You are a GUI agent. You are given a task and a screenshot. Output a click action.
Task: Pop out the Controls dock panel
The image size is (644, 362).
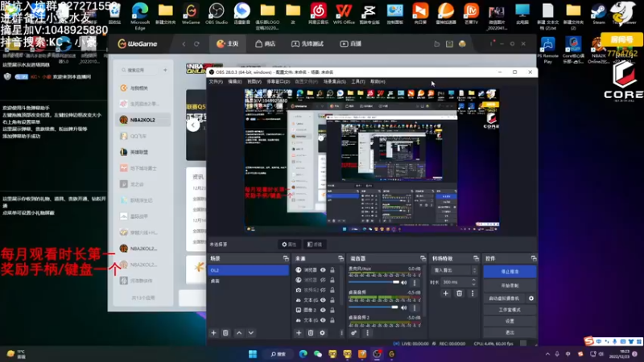pyautogui.click(x=534, y=258)
